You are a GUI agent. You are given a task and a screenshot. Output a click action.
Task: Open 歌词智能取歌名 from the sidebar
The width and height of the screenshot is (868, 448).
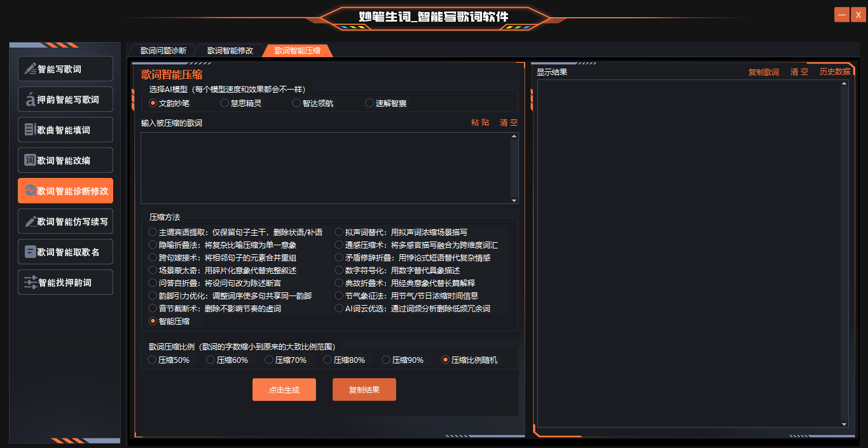(65, 252)
